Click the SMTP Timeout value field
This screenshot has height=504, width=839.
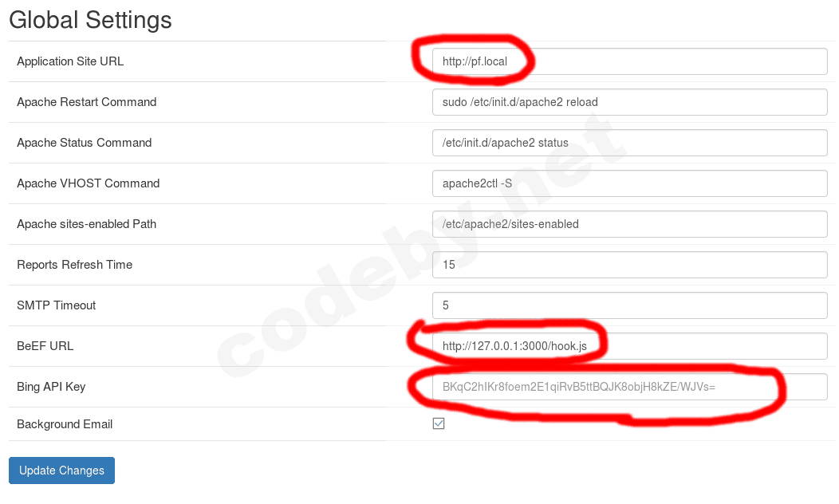628,305
